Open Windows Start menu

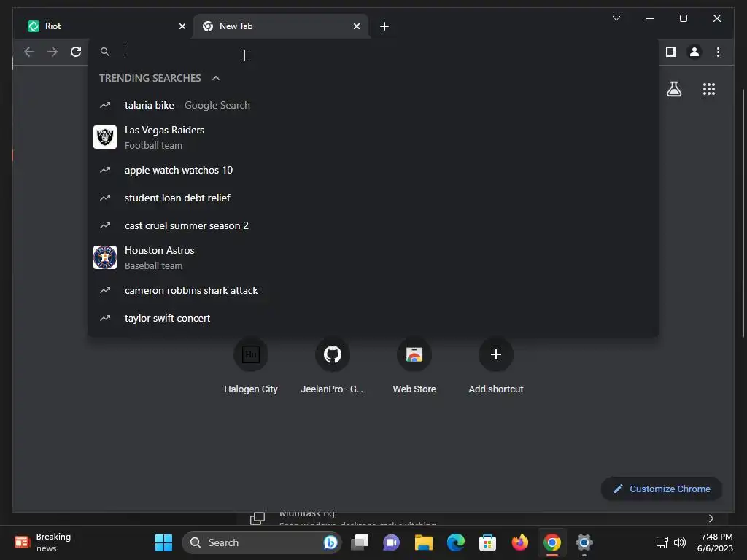pos(163,542)
